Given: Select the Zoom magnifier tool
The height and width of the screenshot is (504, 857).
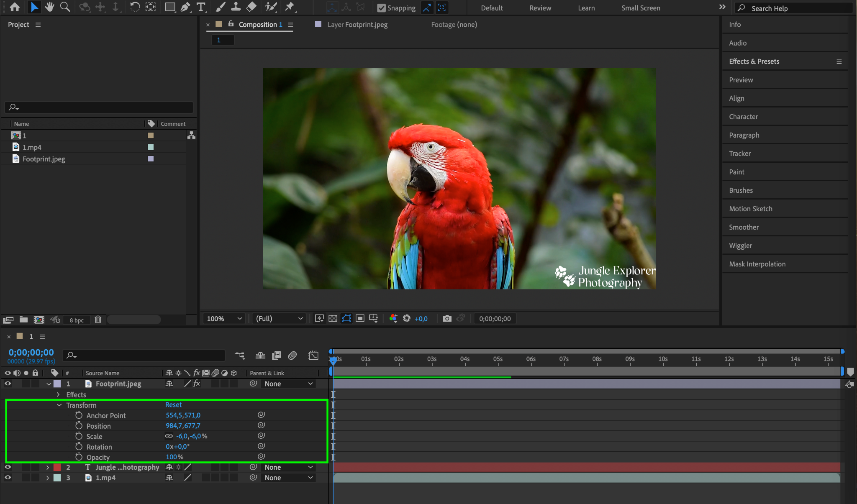Looking at the screenshot, I should [65, 7].
